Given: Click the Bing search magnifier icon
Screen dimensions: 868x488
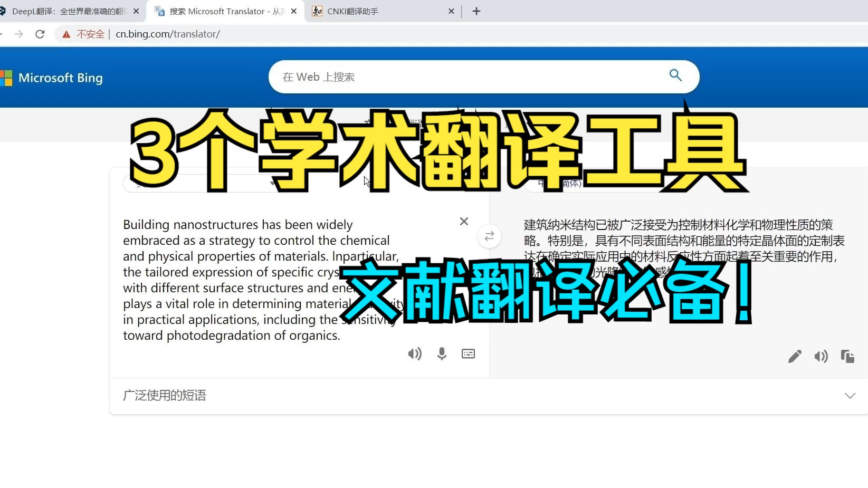Looking at the screenshot, I should click(675, 75).
